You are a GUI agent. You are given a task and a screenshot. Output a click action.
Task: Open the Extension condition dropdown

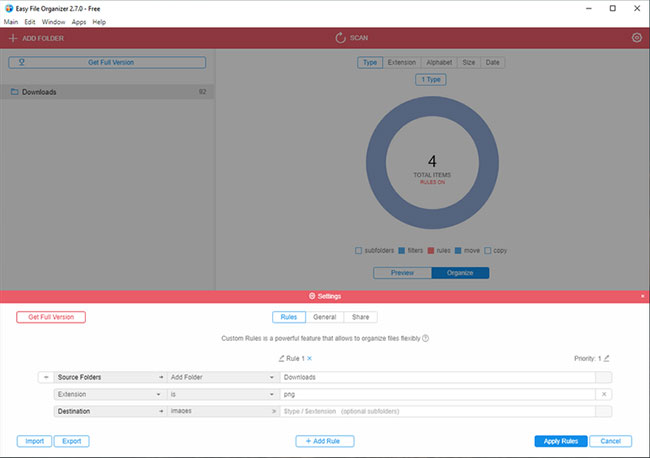pyautogui.click(x=110, y=394)
